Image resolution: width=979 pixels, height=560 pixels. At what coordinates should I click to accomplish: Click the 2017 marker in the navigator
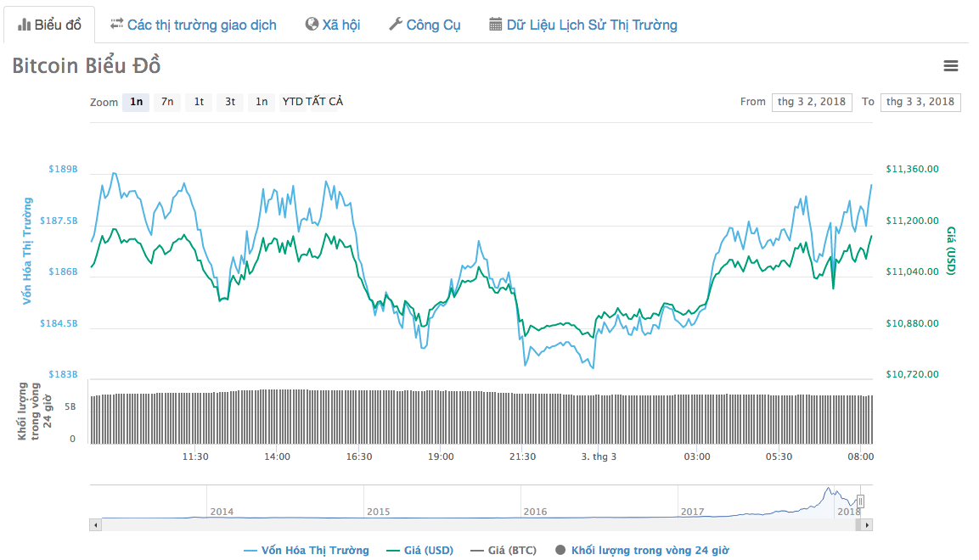pyautogui.click(x=692, y=512)
